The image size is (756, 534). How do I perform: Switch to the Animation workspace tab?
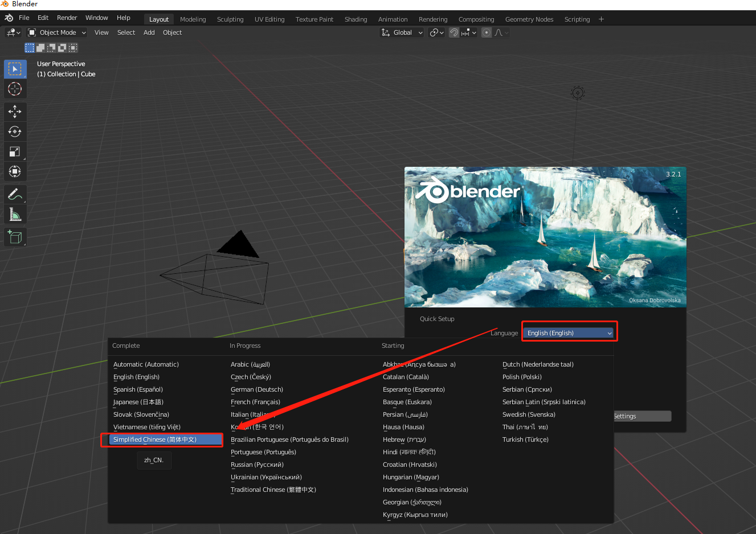[x=393, y=19]
